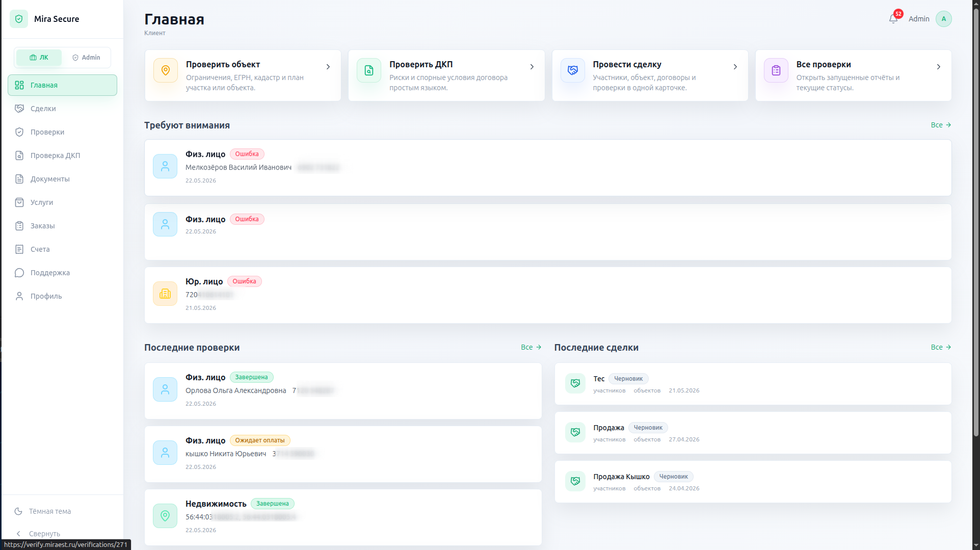This screenshot has height=550, width=980.
Task: Click location pin icon on Недвижимость card
Action: [x=165, y=516]
